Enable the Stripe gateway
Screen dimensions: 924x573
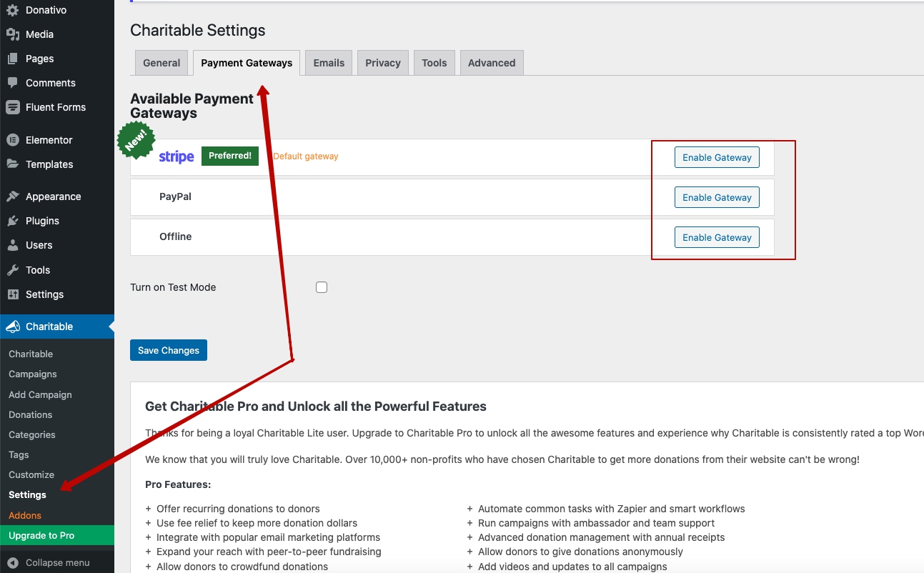(x=717, y=157)
